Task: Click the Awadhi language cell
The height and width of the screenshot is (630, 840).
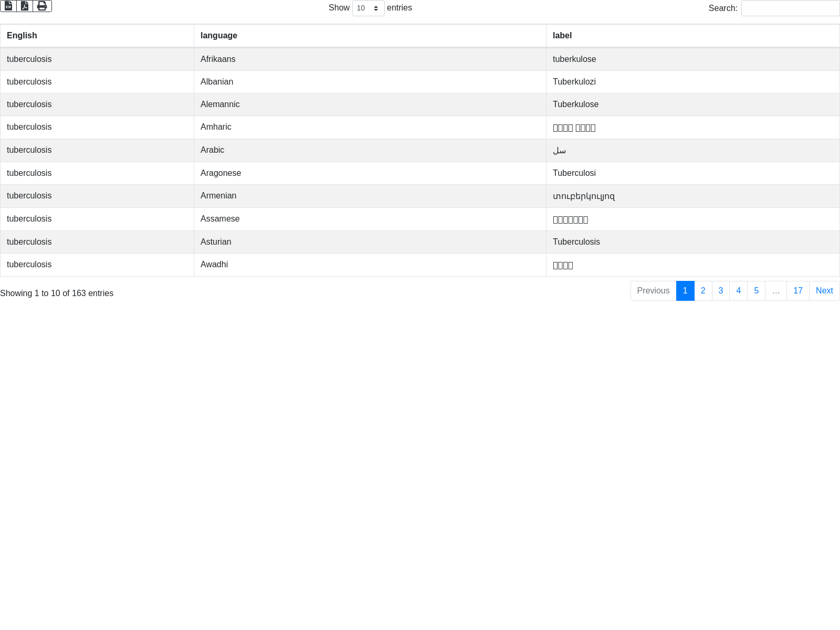Action: (x=214, y=265)
